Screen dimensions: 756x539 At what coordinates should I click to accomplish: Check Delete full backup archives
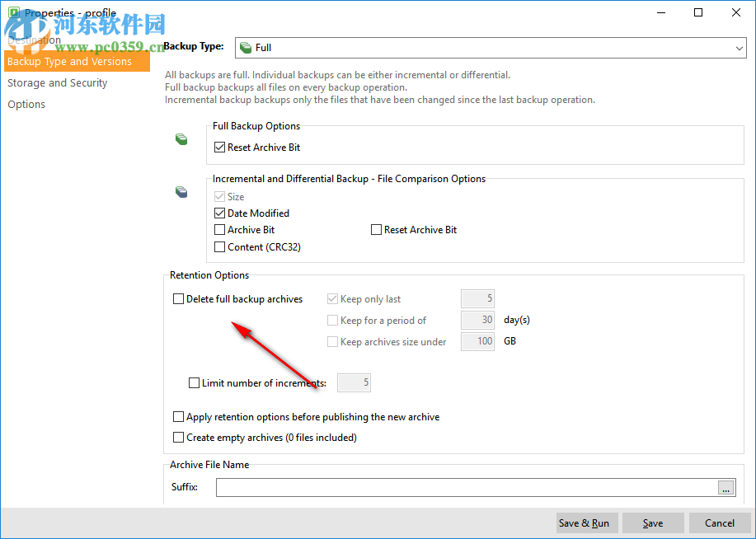pos(177,298)
